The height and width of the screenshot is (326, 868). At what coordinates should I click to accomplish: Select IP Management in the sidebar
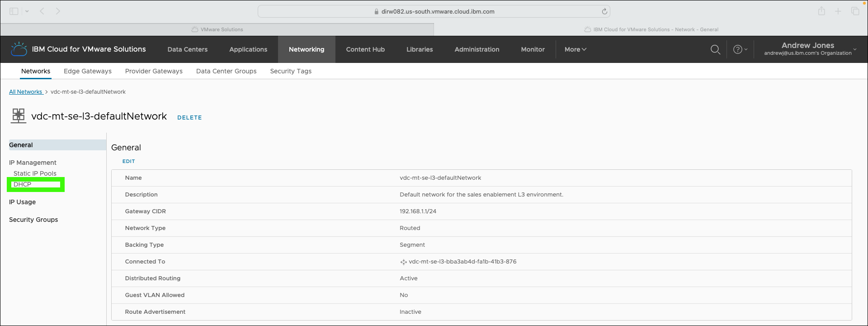(x=33, y=163)
